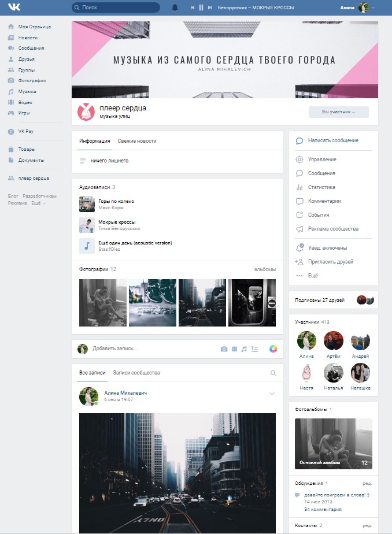Click Пригласить друзей
This screenshot has height=534, width=392.
coord(331,262)
